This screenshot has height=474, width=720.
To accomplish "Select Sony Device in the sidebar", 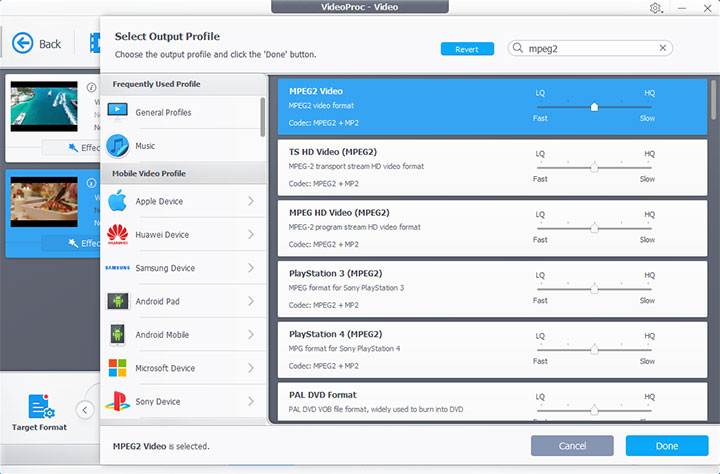I will pos(183,401).
